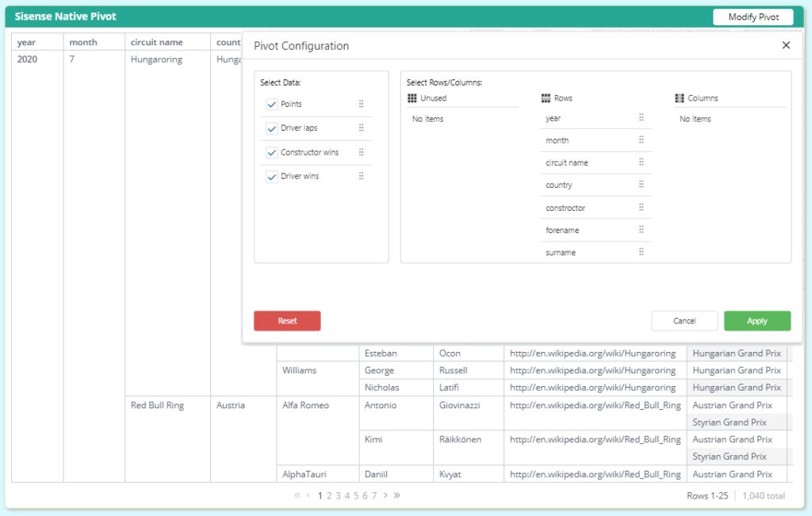Viewport: 812px width, 516px height.
Task: Click the drag handle next to Driver laps
Action: (x=361, y=128)
